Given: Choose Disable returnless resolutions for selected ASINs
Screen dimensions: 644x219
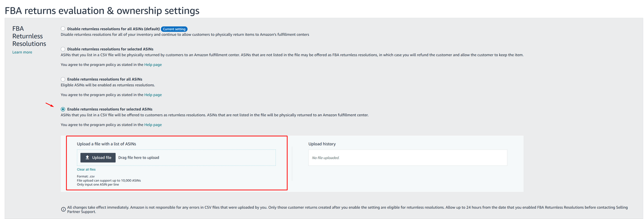Looking at the screenshot, I should [x=63, y=49].
